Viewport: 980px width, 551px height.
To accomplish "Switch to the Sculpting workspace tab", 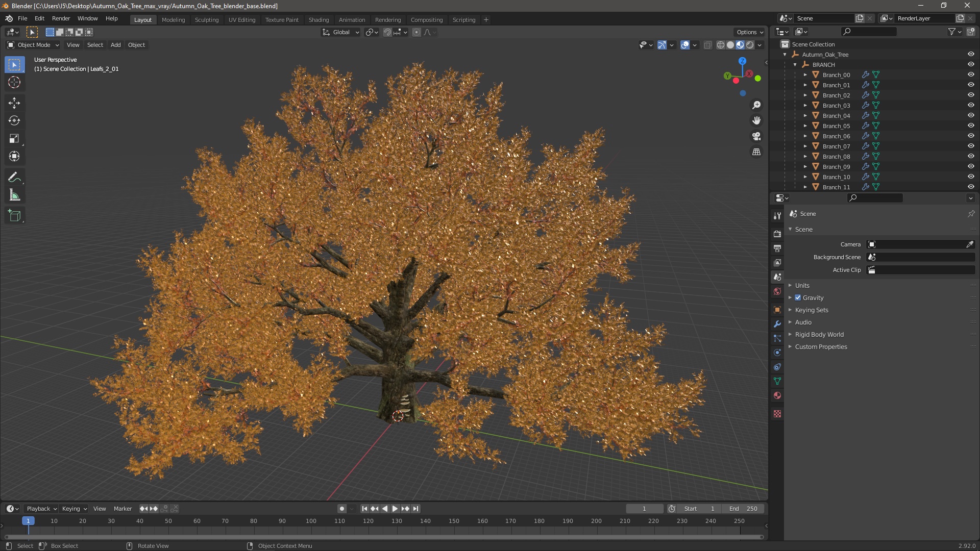I will 206,19.
